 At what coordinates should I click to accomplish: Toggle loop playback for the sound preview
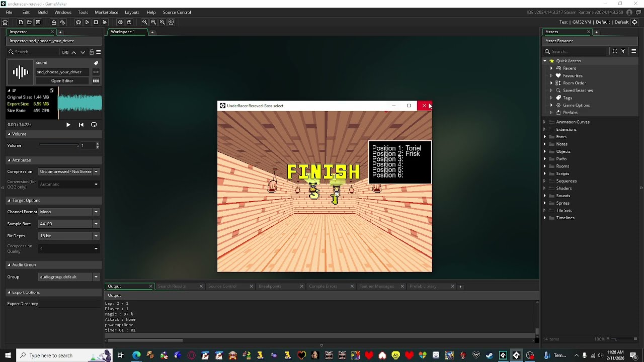[94, 125]
